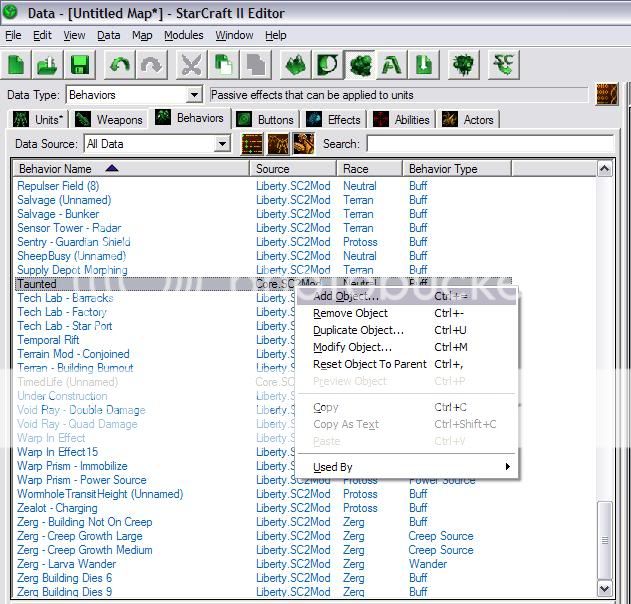Viewport: 631px width, 604px height.
Task: Sort by Behavior Type column header
Action: point(457,169)
